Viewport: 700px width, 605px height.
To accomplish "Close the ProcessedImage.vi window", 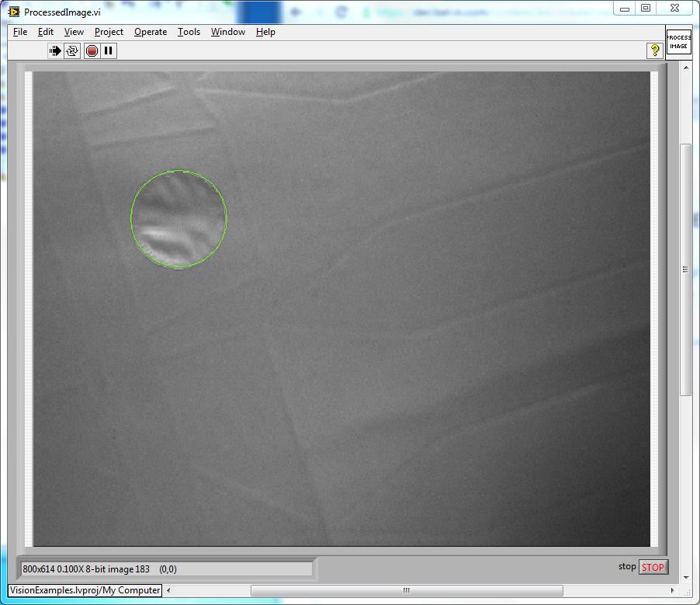I will (675, 8).
